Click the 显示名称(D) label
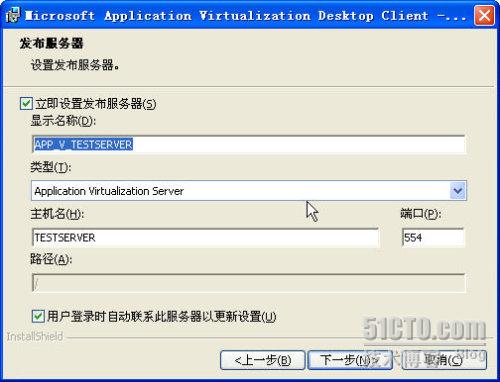The height and width of the screenshot is (382, 500). [x=63, y=121]
